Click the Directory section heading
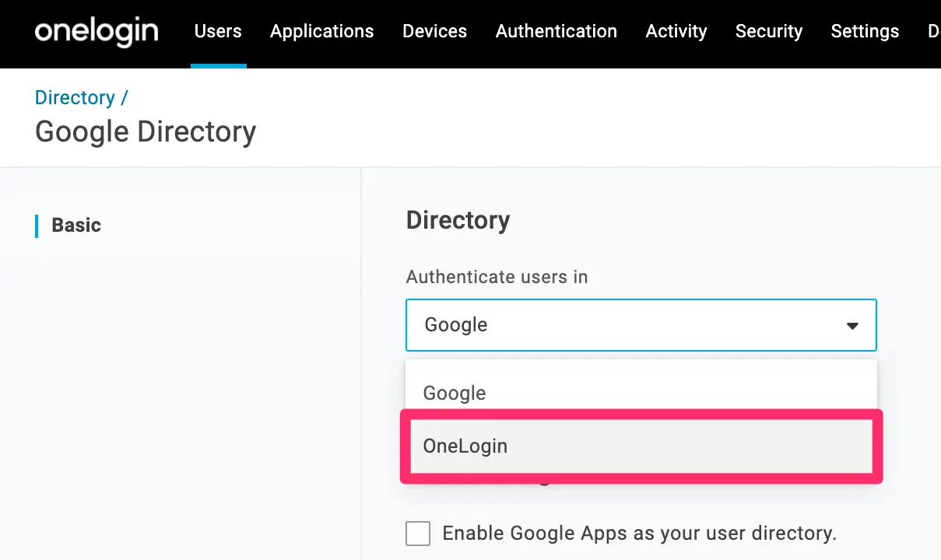This screenshot has width=941, height=560. pos(458,220)
